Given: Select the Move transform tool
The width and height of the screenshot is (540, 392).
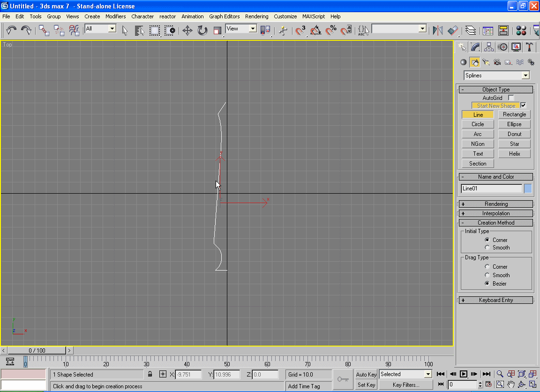Looking at the screenshot, I should click(187, 30).
